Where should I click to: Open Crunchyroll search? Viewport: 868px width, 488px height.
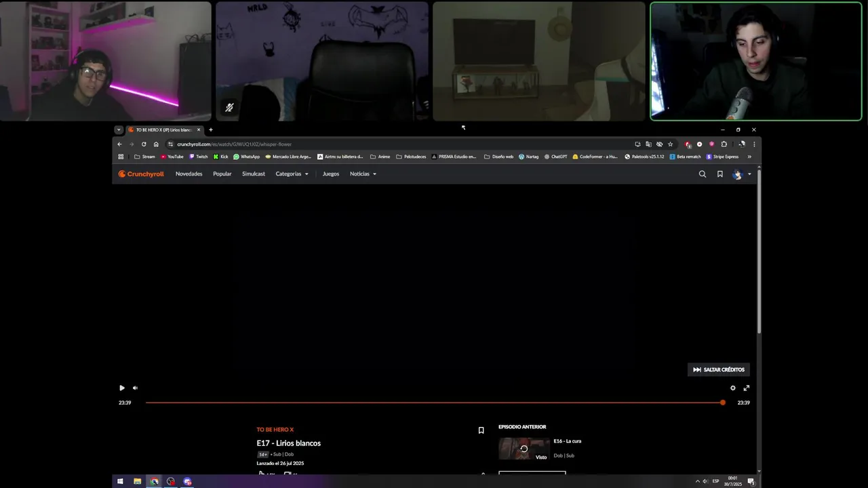[x=703, y=174]
